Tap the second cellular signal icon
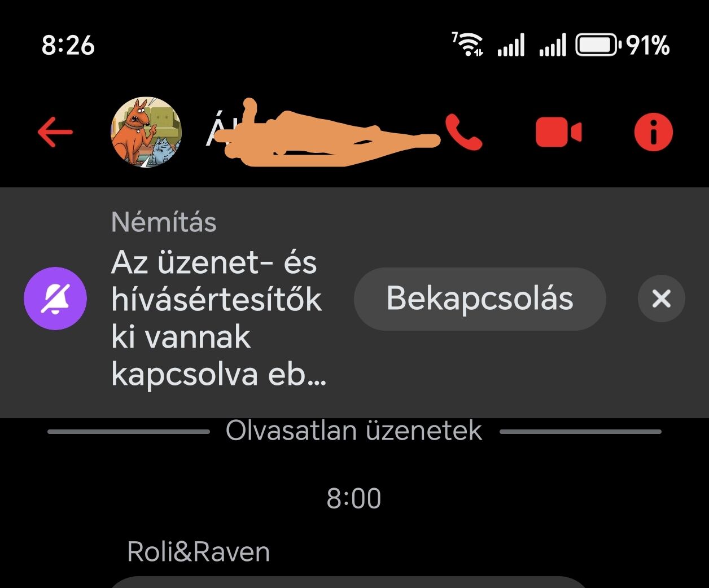The height and width of the screenshot is (588, 709). pos(553,45)
